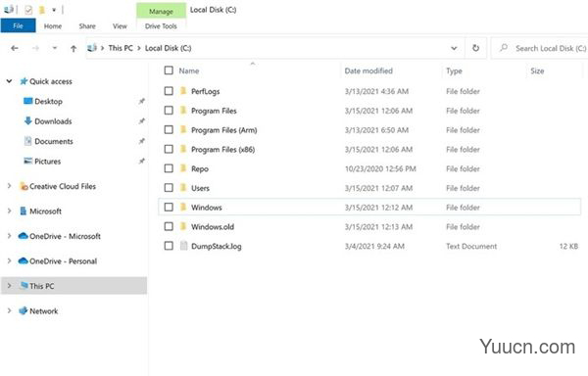Click Local Disk (C:) breadcrumb segment
Viewport: 588px width, 376px height.
(x=168, y=48)
